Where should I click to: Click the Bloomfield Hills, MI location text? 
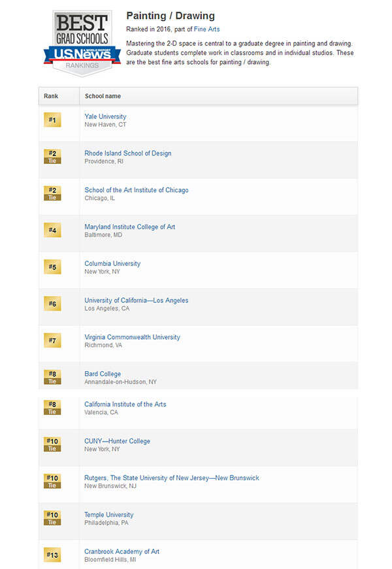pos(110,560)
